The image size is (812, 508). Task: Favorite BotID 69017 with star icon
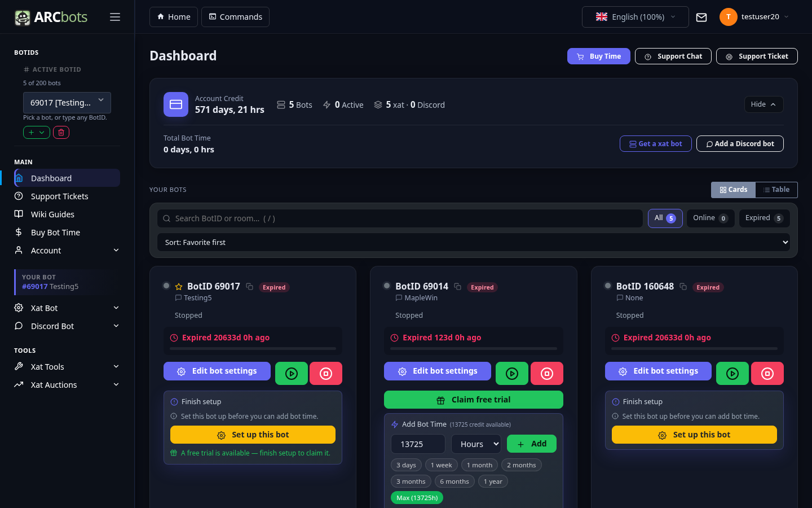pyautogui.click(x=179, y=287)
